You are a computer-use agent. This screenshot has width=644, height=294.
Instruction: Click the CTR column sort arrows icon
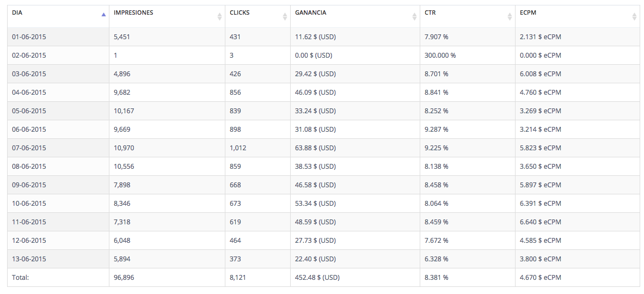[x=510, y=16]
